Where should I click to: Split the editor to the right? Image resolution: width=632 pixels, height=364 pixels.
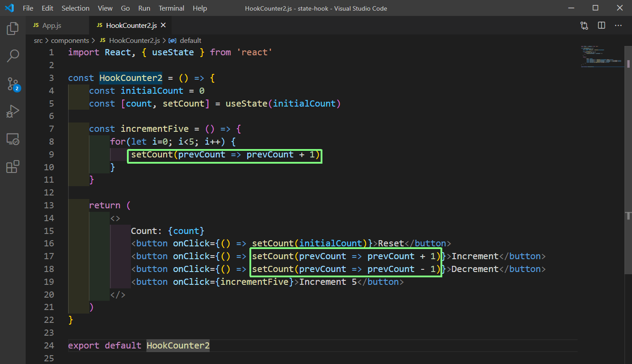tap(601, 26)
